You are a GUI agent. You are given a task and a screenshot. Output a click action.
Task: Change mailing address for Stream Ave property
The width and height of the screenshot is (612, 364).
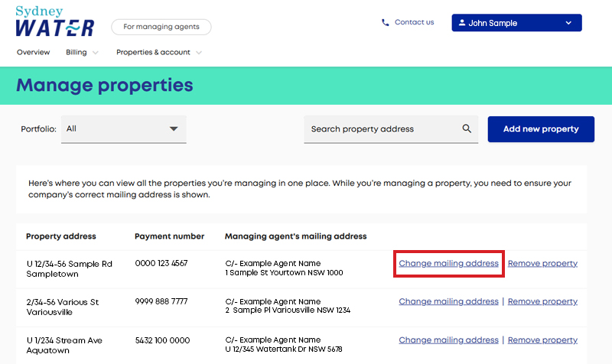click(448, 340)
